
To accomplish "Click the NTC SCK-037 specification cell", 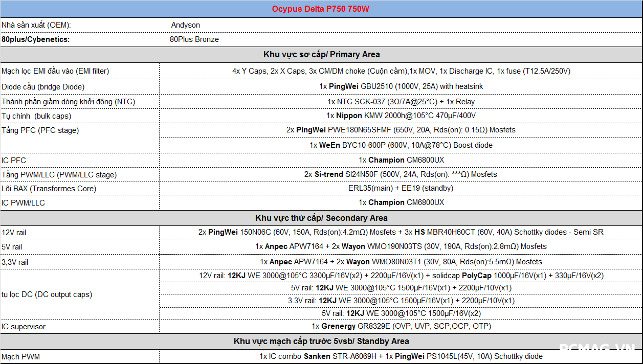I will click(401, 102).
